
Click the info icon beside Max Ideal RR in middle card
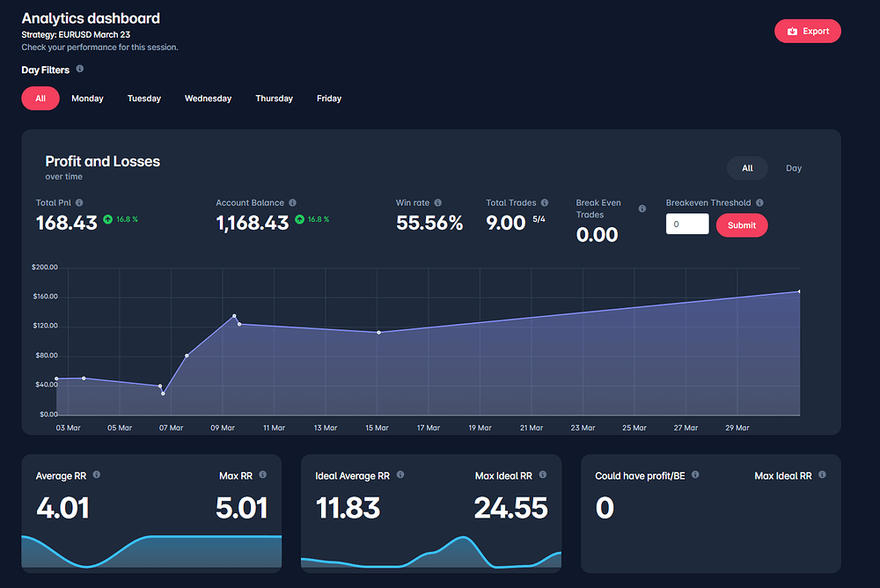point(543,474)
